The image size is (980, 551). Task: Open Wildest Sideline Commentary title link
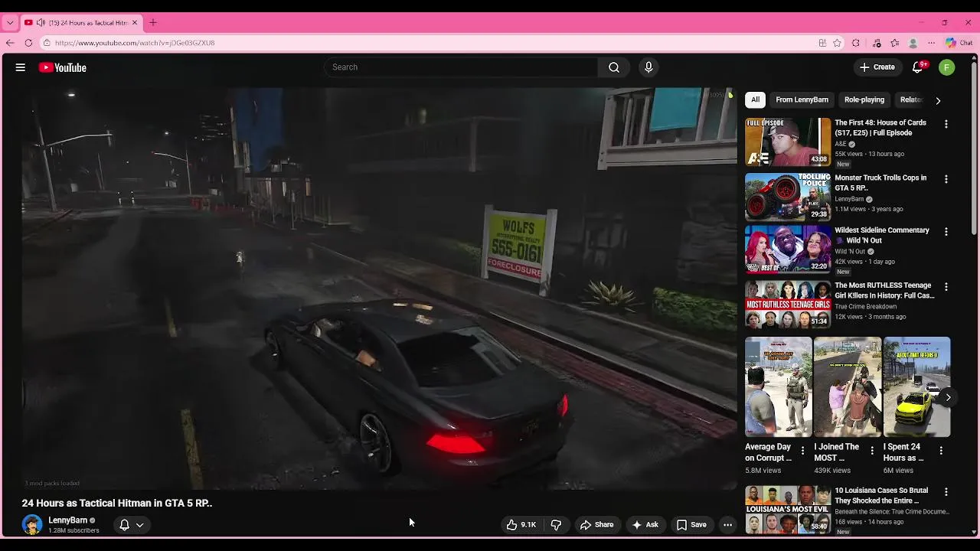pos(882,235)
